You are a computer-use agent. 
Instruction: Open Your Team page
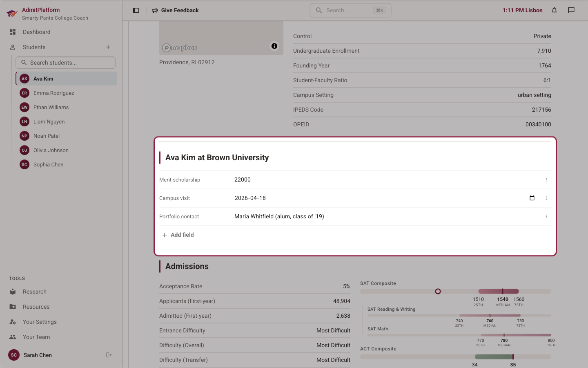pos(61,337)
